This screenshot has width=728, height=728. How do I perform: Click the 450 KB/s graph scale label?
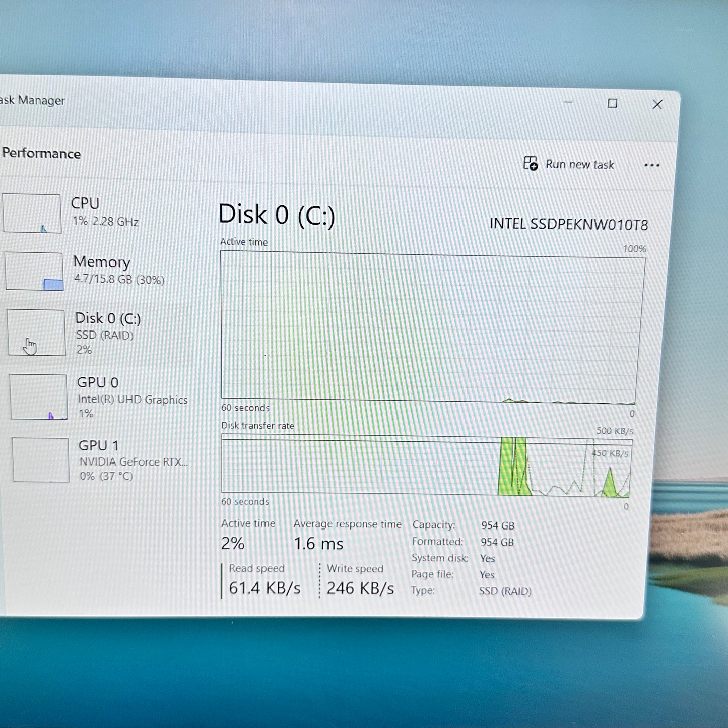point(610,453)
